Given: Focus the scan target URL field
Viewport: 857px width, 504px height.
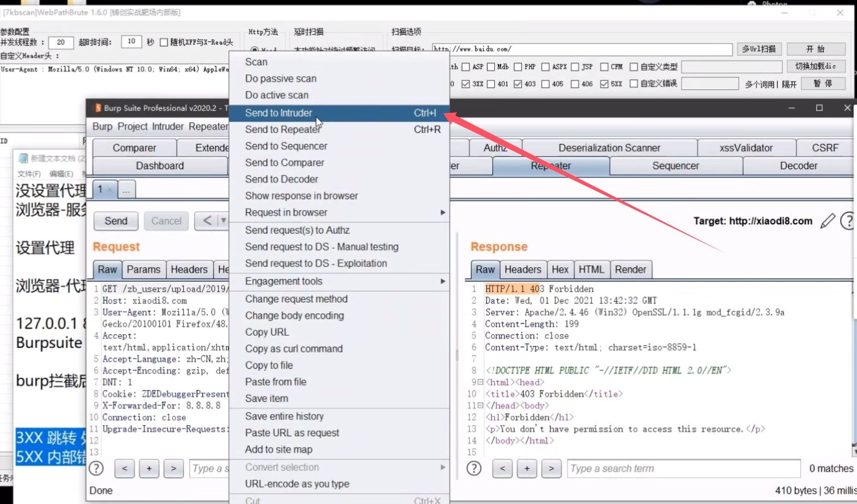Looking at the screenshot, I should 582,49.
